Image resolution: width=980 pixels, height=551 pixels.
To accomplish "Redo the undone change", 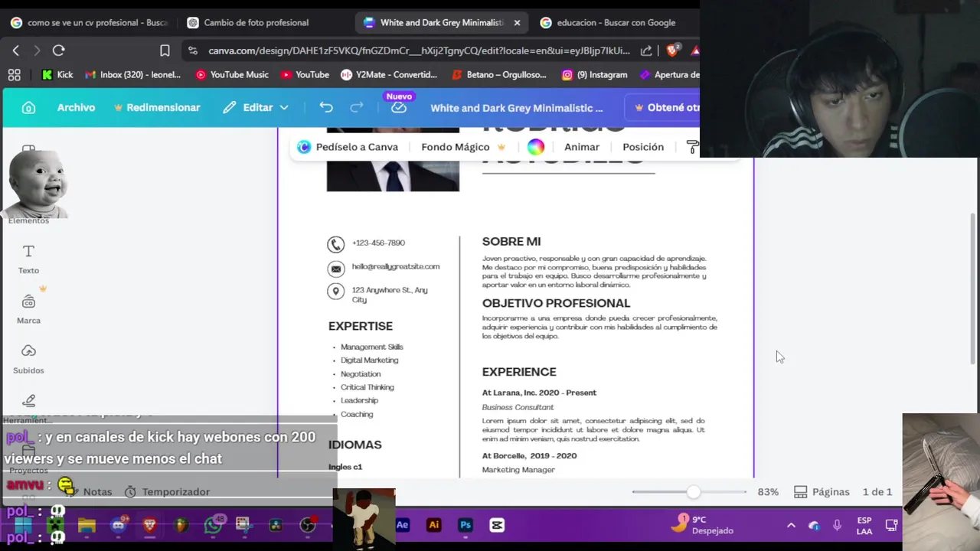I will (357, 108).
